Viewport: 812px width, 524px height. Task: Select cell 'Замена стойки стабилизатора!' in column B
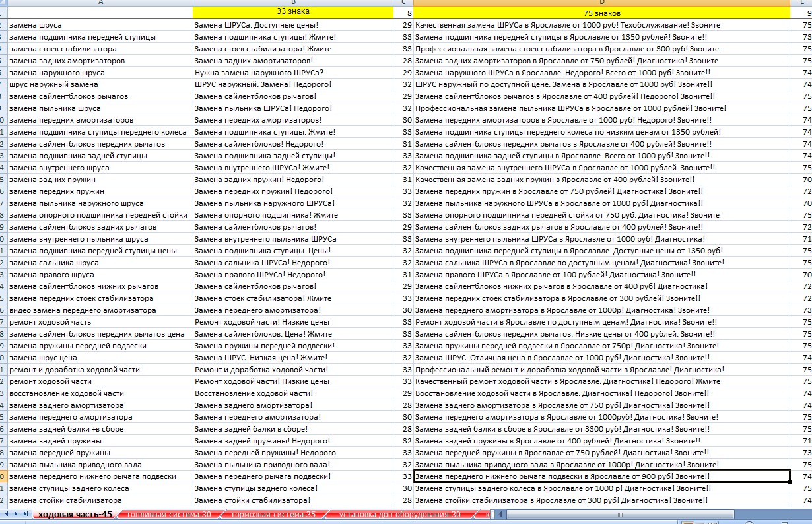click(292, 500)
